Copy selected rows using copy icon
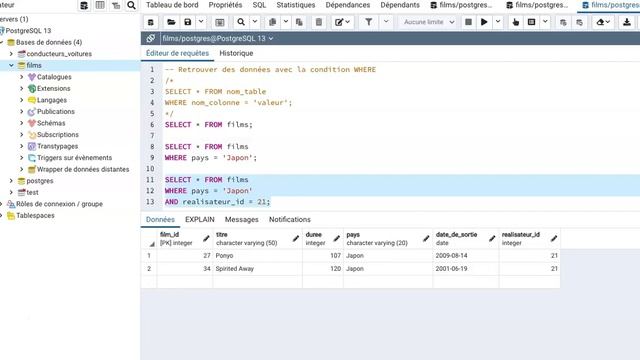The image size is (640, 360). point(273,22)
